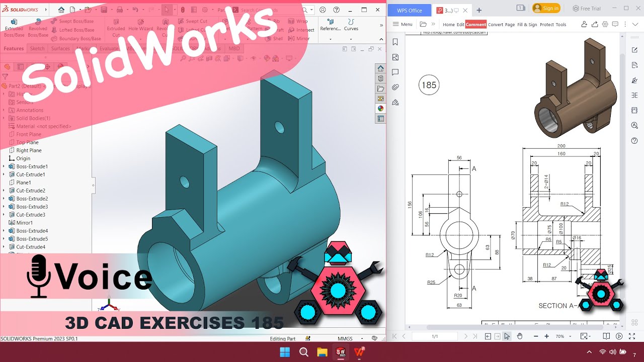Image resolution: width=644 pixels, height=362 pixels.
Task: Select the Reference Geometry tool
Action: [x=331, y=25]
